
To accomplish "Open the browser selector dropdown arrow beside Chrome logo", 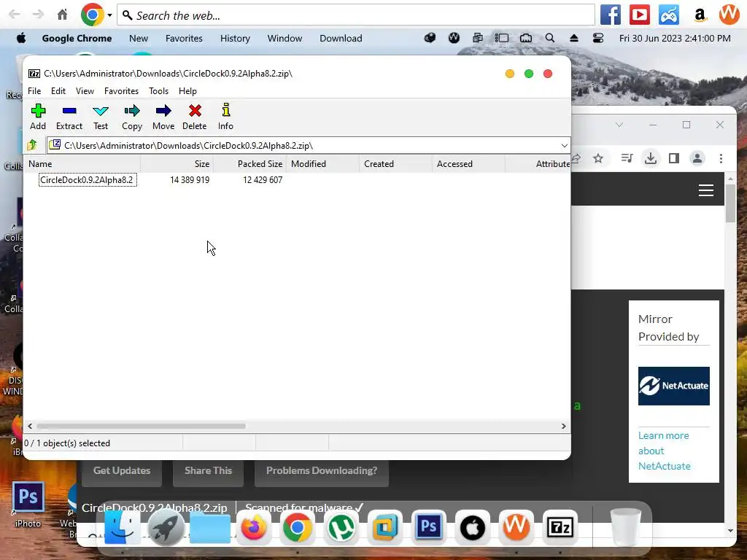I will pos(109,15).
